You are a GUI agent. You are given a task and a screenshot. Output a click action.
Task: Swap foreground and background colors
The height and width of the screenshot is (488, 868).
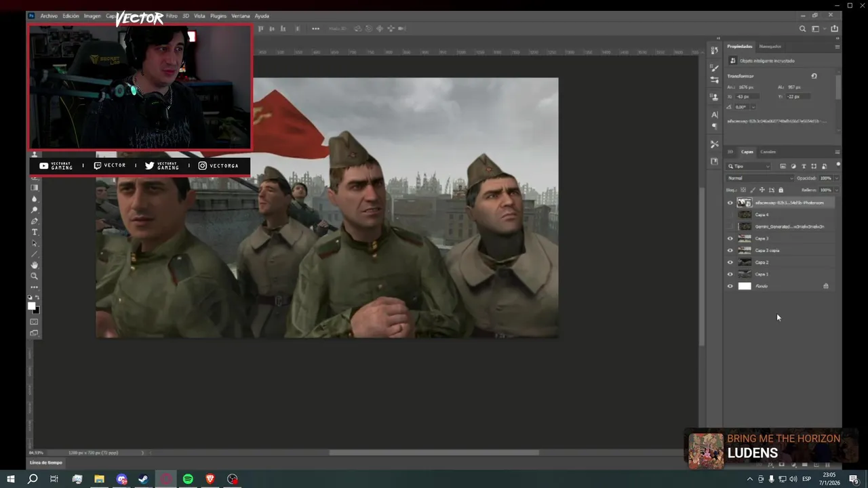coord(38,298)
